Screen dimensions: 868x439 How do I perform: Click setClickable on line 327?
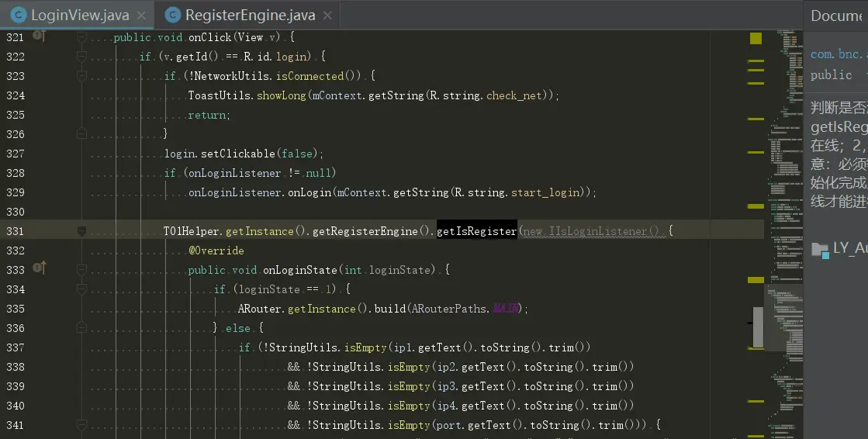pos(237,154)
